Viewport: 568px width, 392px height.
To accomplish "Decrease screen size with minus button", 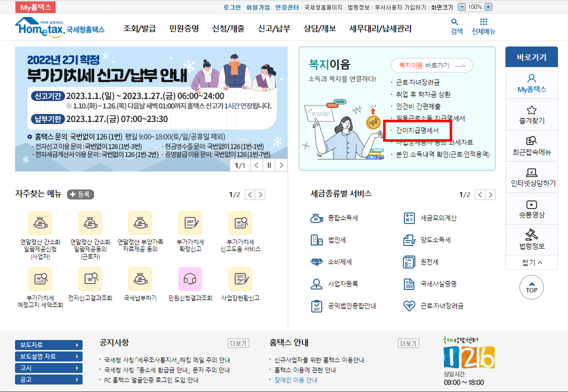I will coord(462,7).
